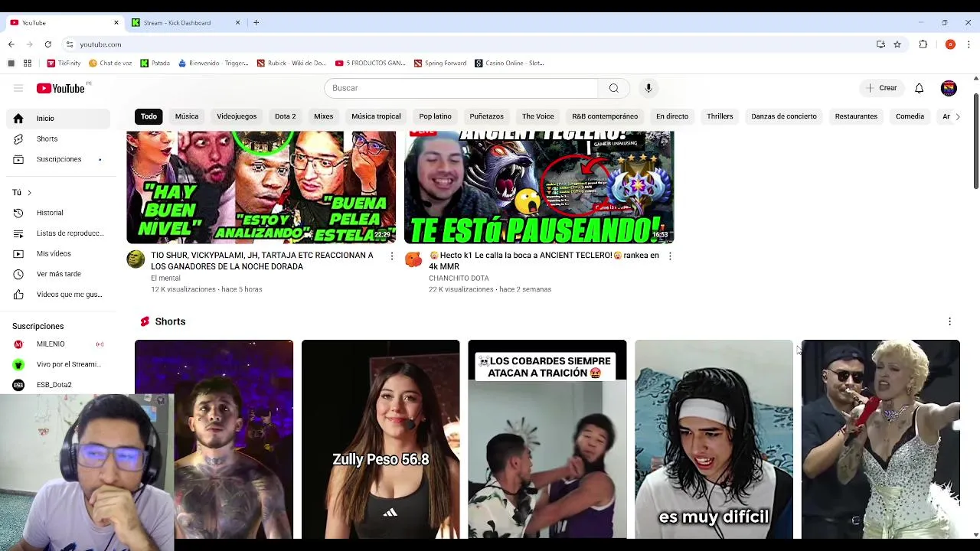Open Mis vídeos in sidebar
Viewport: 980px width, 551px height.
pos(58,253)
